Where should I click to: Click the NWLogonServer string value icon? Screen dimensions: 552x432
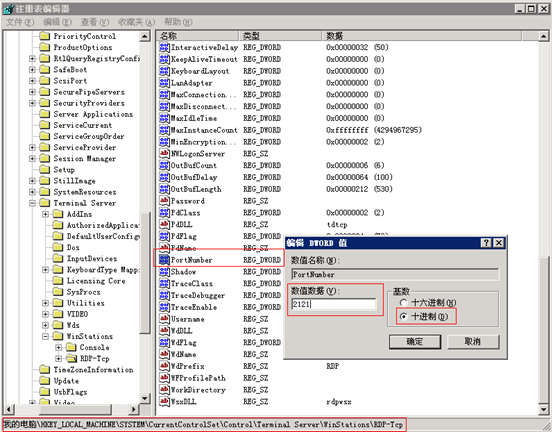coord(164,154)
